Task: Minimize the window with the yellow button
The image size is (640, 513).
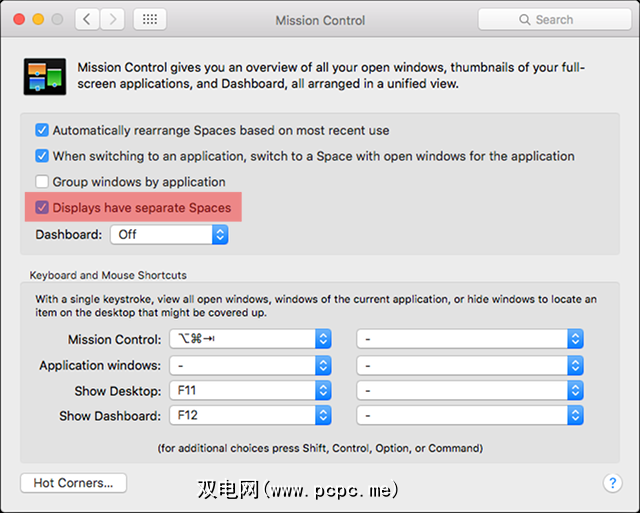Action: [38, 19]
